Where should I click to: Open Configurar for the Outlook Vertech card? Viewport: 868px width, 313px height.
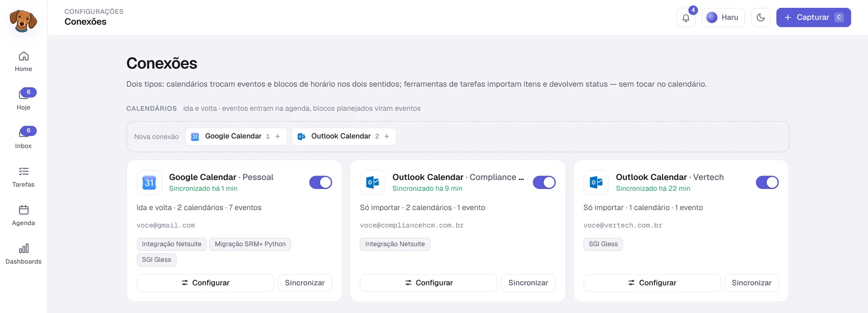pyautogui.click(x=652, y=283)
